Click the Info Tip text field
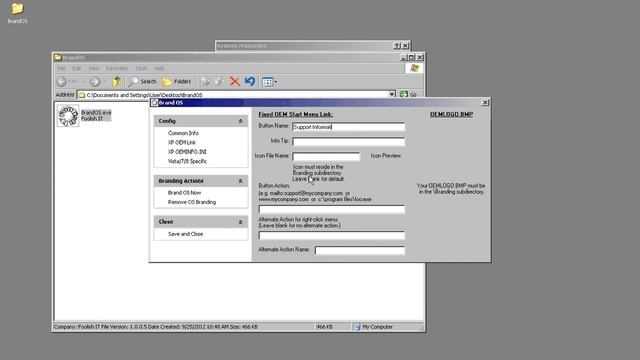640x360 pixels. click(349, 142)
